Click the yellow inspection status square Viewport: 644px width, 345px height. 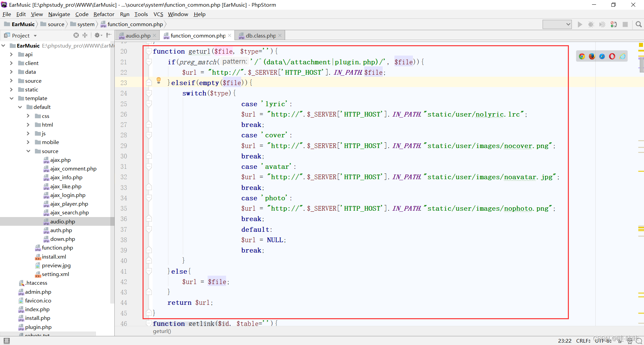point(641,45)
